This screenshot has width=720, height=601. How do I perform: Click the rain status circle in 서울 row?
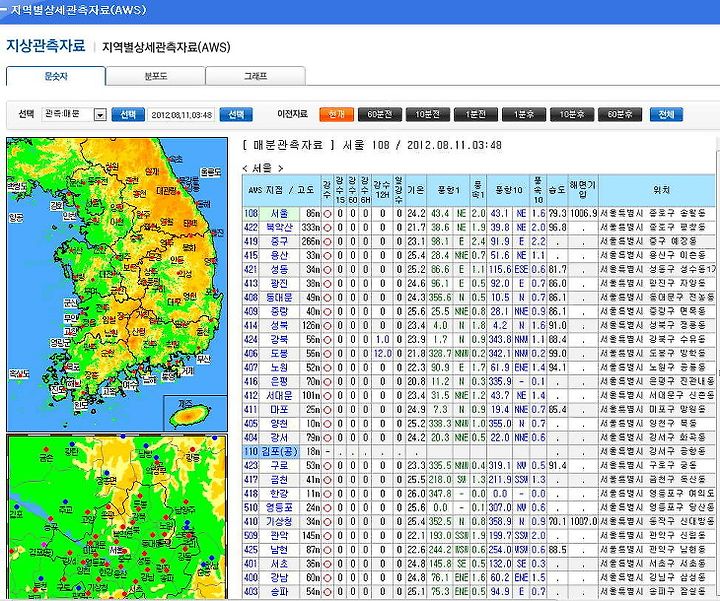327,214
